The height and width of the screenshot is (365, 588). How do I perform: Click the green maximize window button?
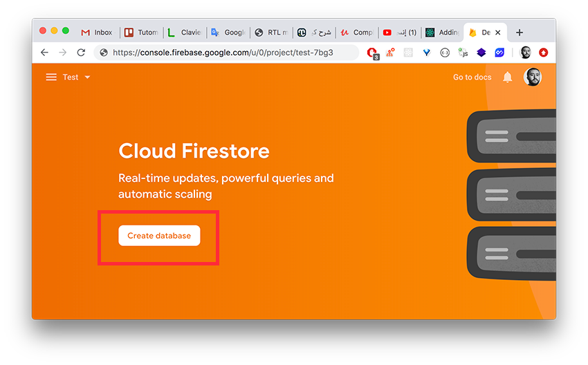pyautogui.click(x=66, y=30)
